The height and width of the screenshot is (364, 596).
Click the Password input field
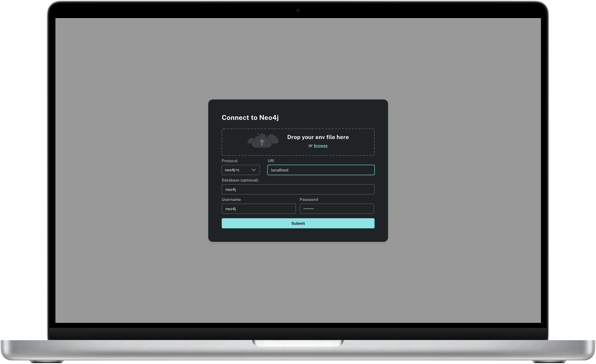[337, 209]
